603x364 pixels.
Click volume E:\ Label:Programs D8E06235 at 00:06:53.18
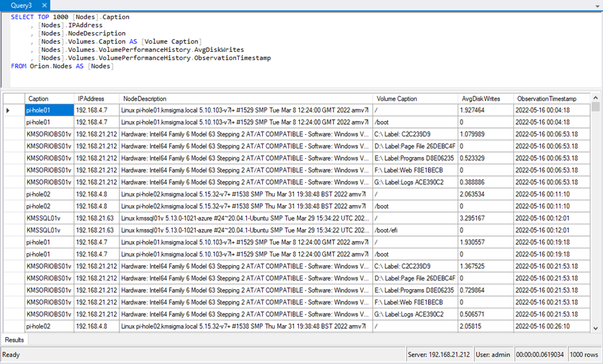tap(416, 158)
